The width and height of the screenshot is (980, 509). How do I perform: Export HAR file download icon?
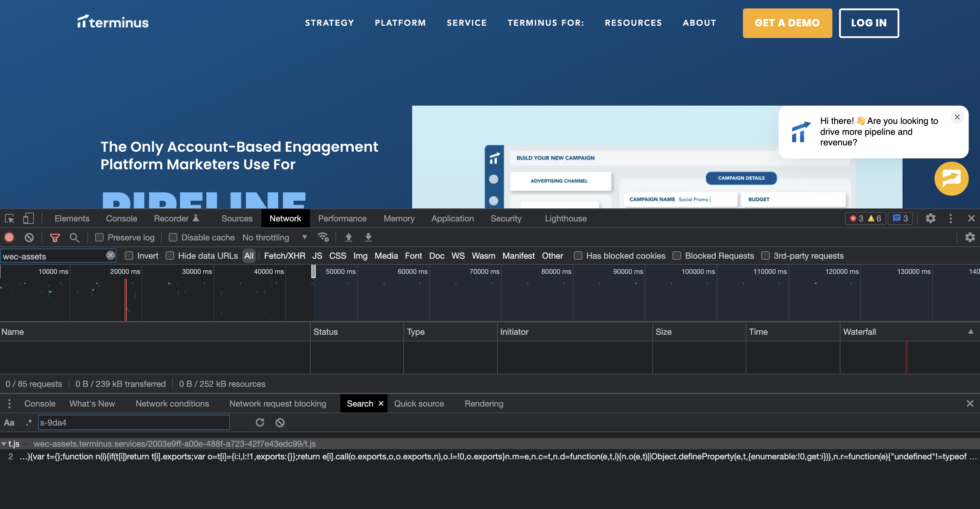pyautogui.click(x=368, y=237)
